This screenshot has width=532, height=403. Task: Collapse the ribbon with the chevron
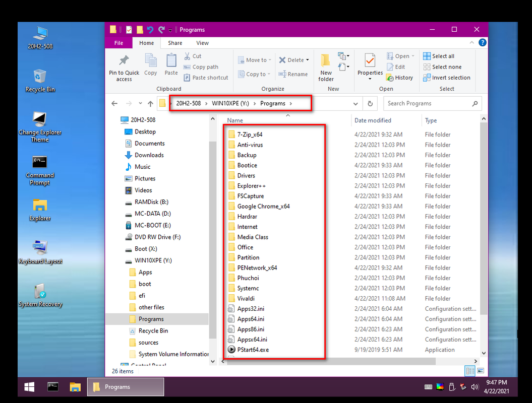tap(471, 42)
